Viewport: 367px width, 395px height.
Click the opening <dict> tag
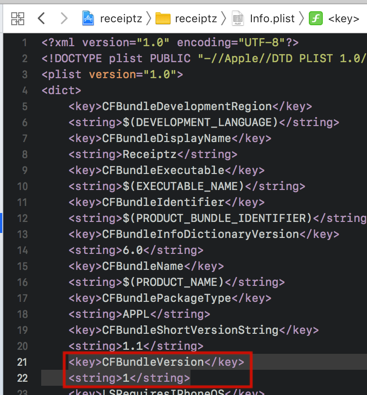pos(61,90)
